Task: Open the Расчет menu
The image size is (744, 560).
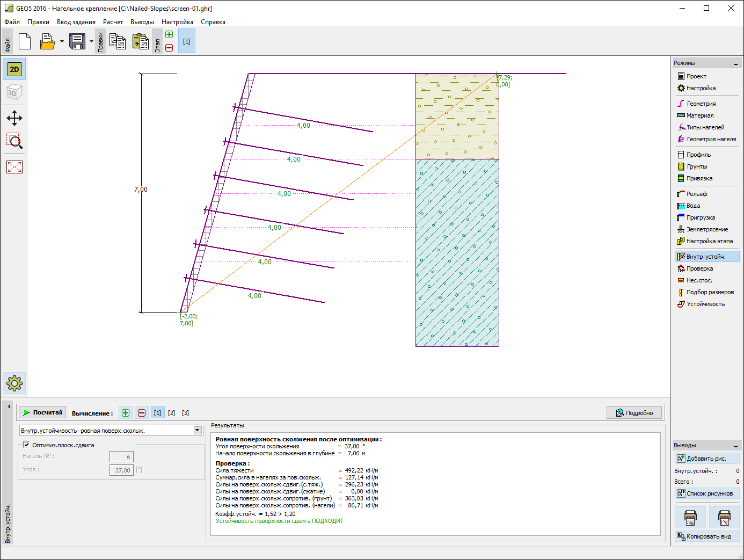Action: click(113, 22)
